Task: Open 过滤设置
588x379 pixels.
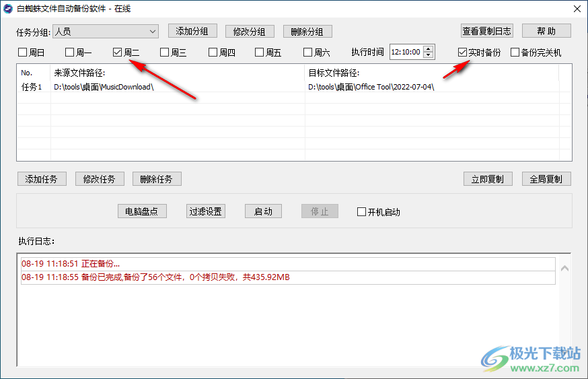Action: [205, 211]
